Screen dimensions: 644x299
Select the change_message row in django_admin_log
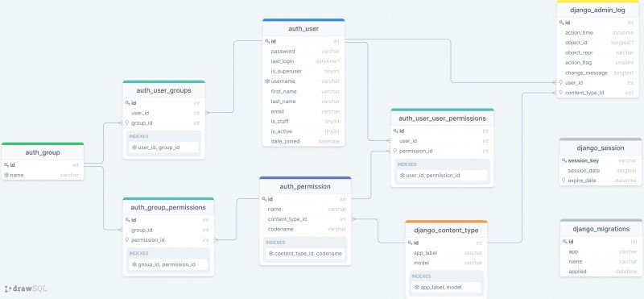pyautogui.click(x=597, y=73)
